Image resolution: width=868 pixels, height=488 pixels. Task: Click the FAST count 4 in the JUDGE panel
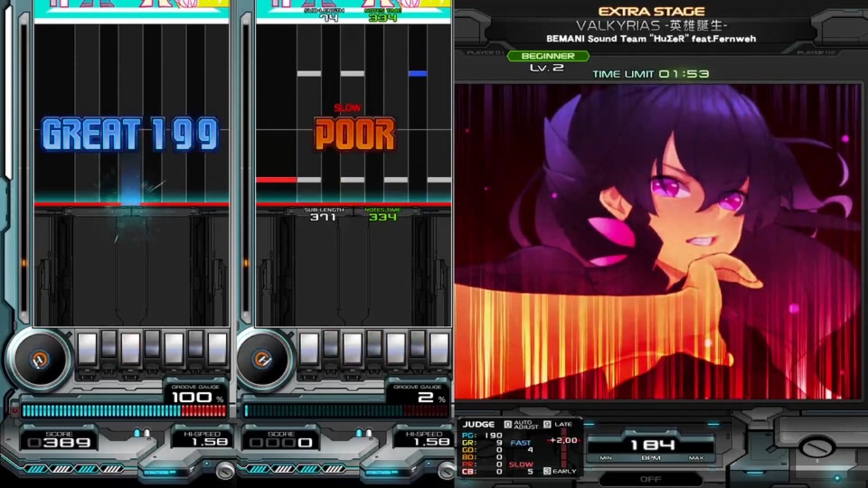530,449
